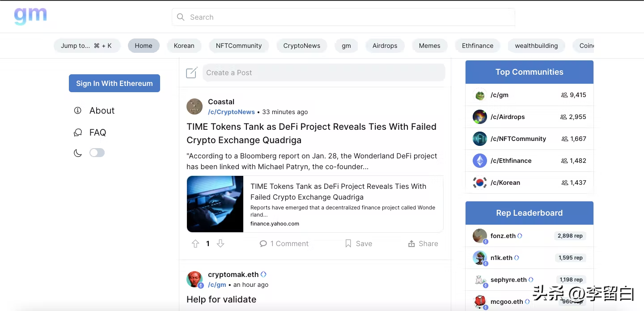This screenshot has height=311, width=644.
Task: Toggle the dark mode switch
Action: click(97, 153)
